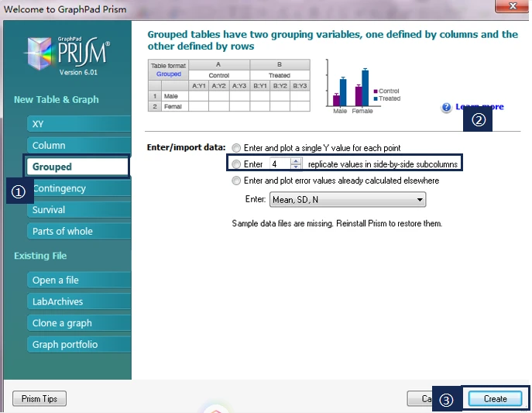Select error values already calculated elsewhere option
The height and width of the screenshot is (413, 532).
pos(236,181)
